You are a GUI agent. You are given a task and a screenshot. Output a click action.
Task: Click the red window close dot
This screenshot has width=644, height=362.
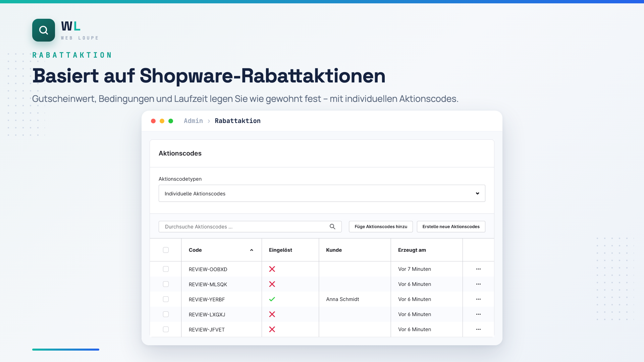(153, 121)
